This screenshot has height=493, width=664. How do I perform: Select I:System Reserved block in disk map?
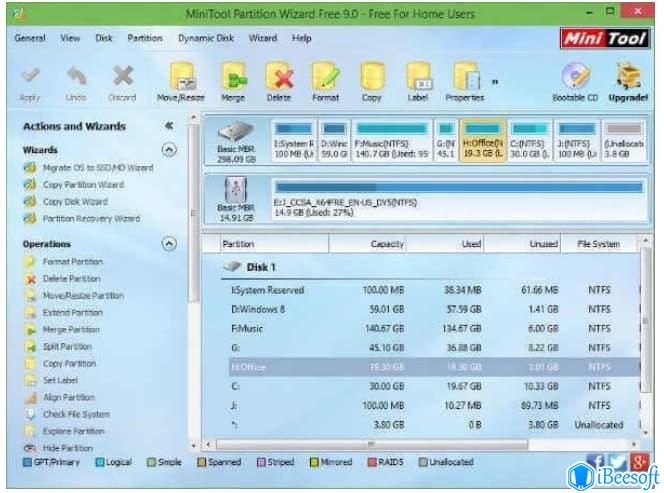click(x=293, y=141)
